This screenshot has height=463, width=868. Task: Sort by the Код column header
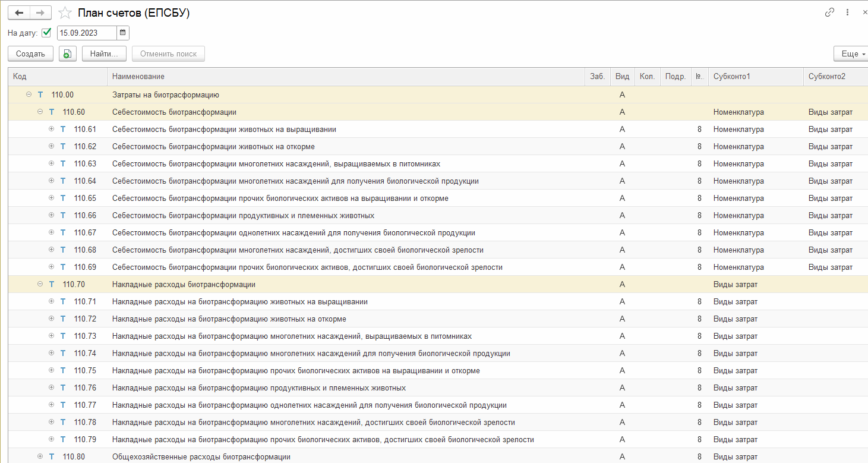(x=58, y=77)
